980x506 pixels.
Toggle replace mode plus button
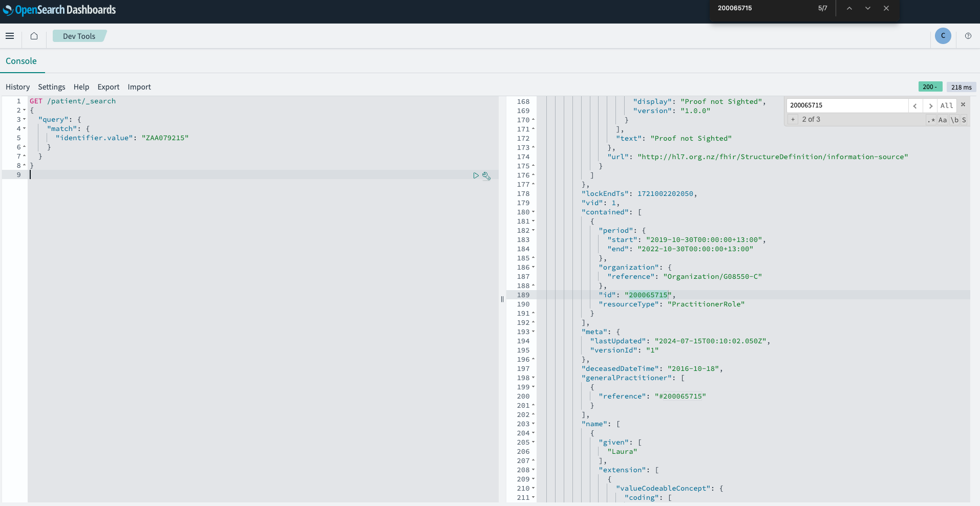(793, 119)
